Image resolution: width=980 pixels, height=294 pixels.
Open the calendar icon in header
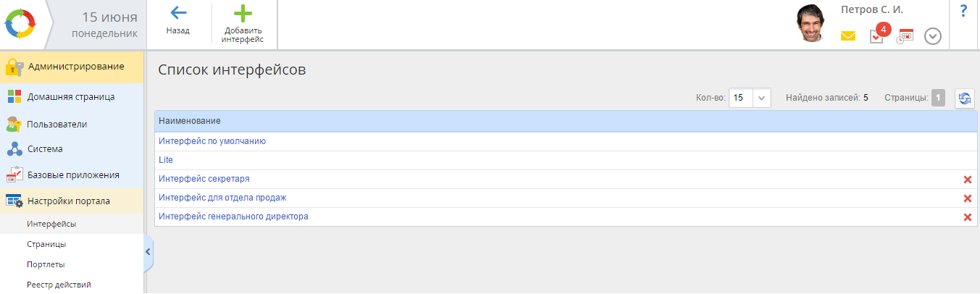[x=905, y=36]
